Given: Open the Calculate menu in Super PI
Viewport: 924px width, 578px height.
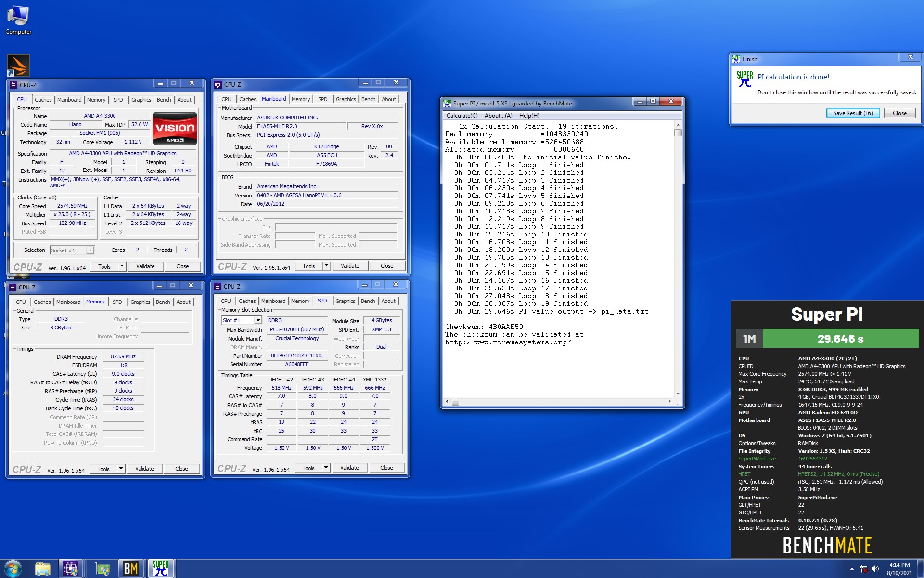Looking at the screenshot, I should pos(462,116).
